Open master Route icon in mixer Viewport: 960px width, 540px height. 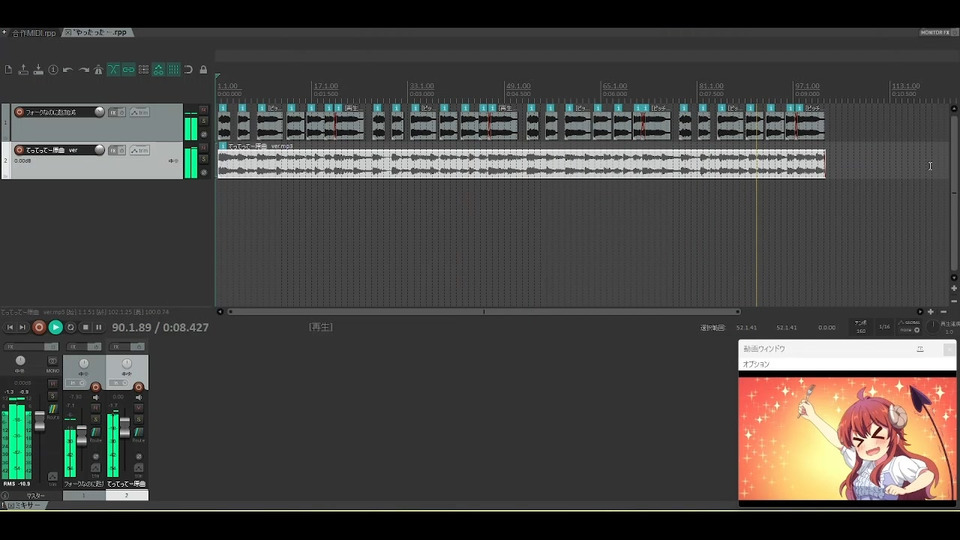(x=53, y=410)
